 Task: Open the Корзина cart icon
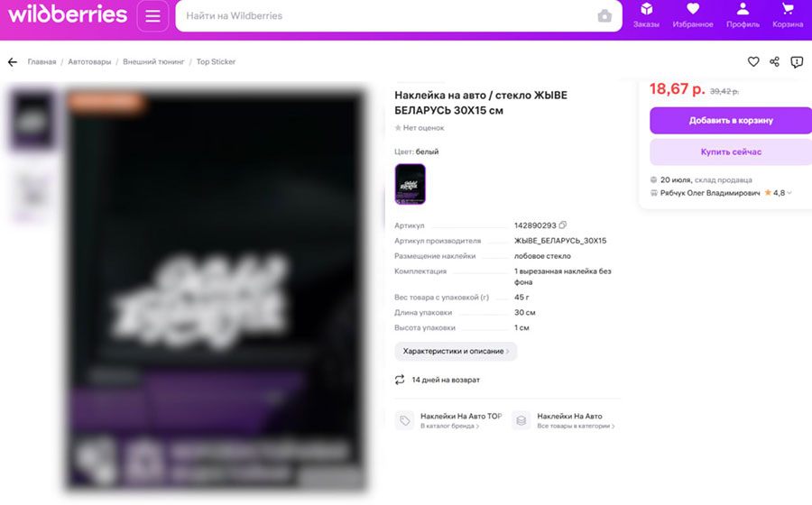(x=788, y=15)
